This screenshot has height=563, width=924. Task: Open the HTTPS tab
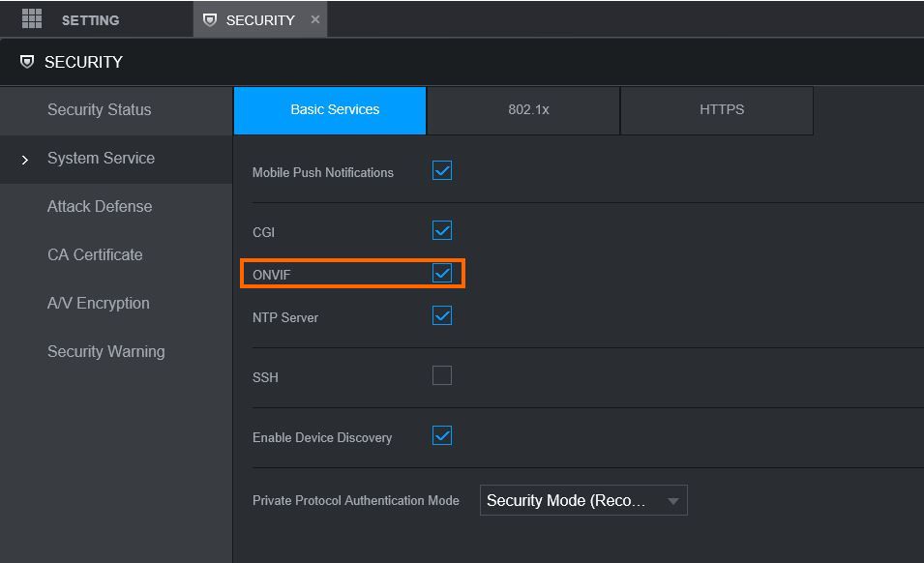[x=722, y=110]
